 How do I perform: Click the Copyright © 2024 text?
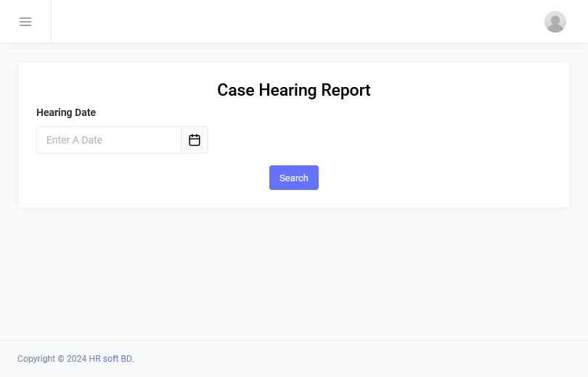point(52,359)
